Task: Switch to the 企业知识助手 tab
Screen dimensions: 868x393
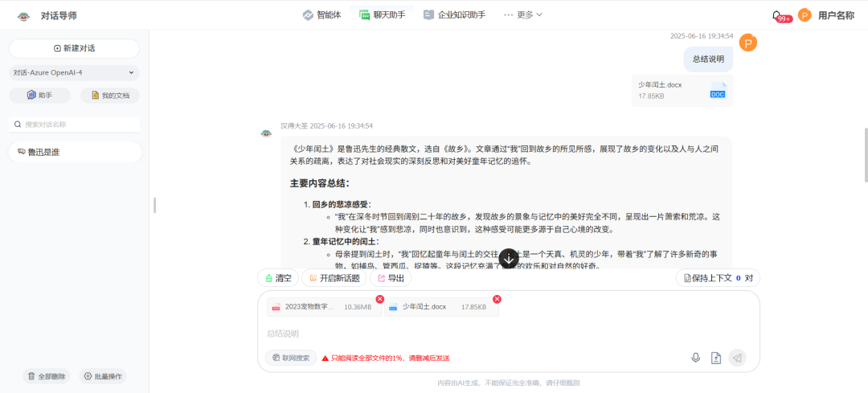Action: pos(454,14)
